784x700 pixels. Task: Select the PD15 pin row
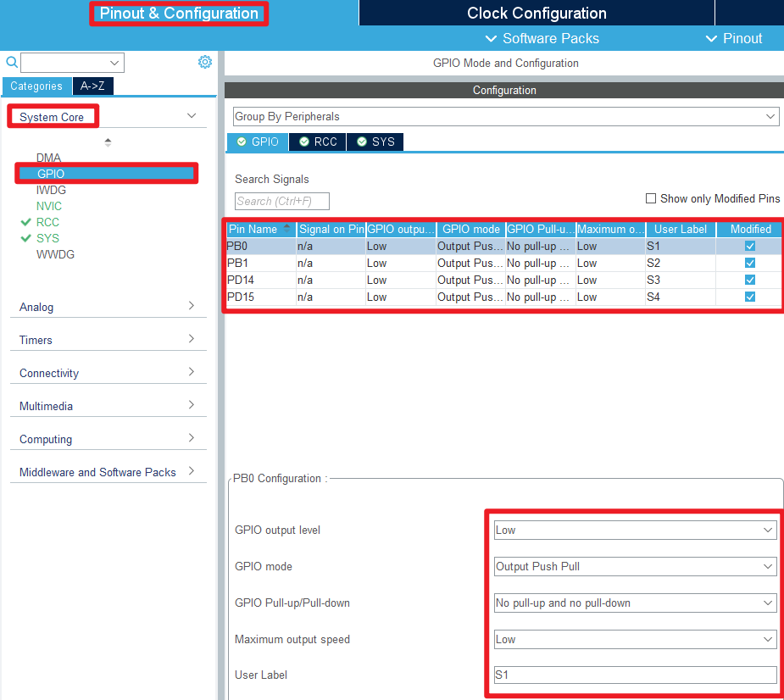click(x=503, y=297)
